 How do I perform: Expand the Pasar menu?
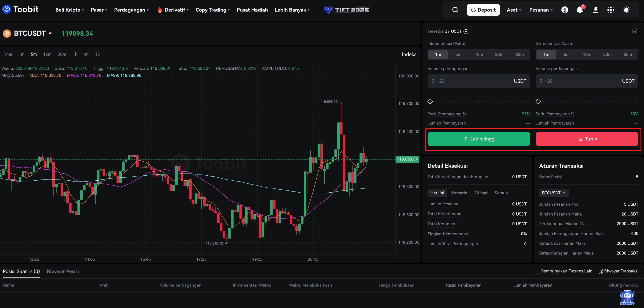tap(99, 10)
